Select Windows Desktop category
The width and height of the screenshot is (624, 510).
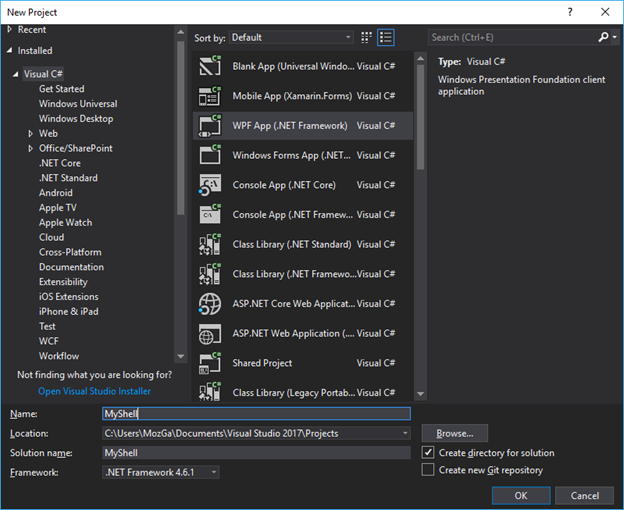(76, 119)
